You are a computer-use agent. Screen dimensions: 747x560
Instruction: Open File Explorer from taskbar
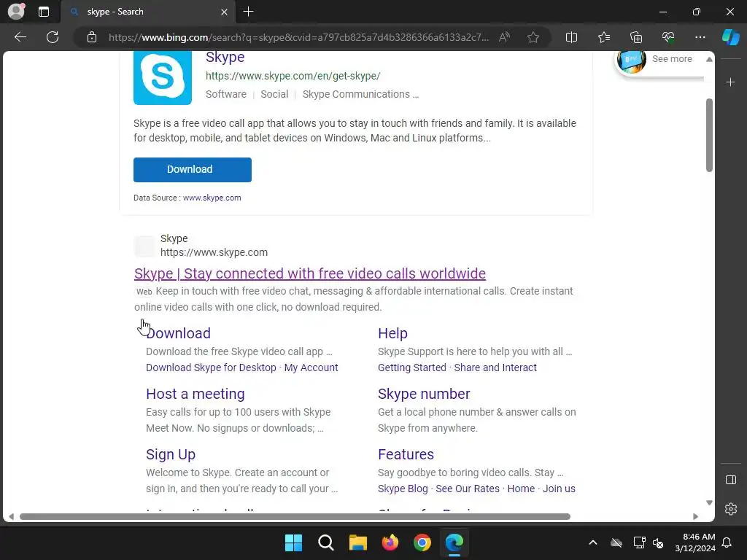point(357,542)
